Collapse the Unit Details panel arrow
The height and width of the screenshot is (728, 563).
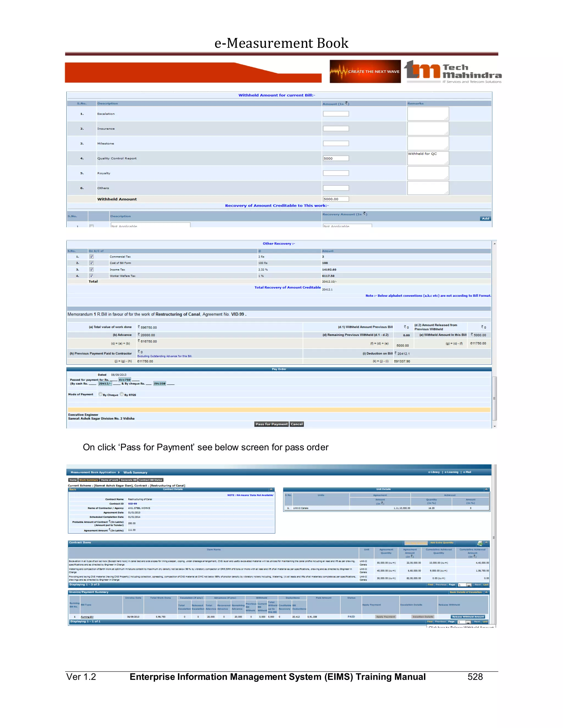486,489
